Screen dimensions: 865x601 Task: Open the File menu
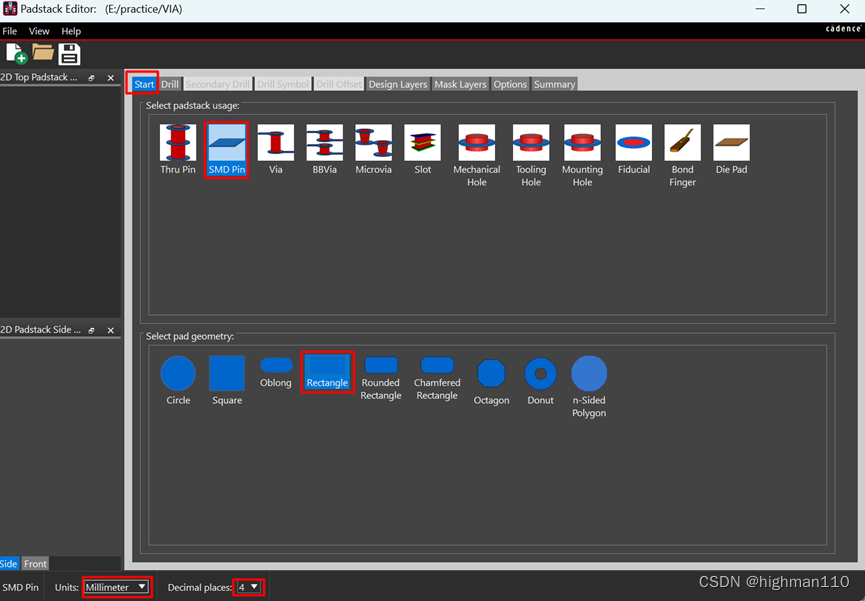(10, 31)
